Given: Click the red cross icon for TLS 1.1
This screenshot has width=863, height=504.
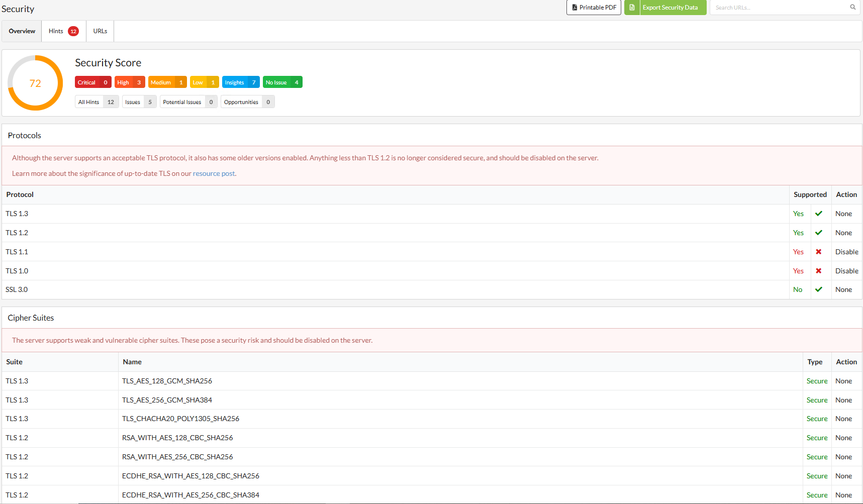Looking at the screenshot, I should (819, 252).
